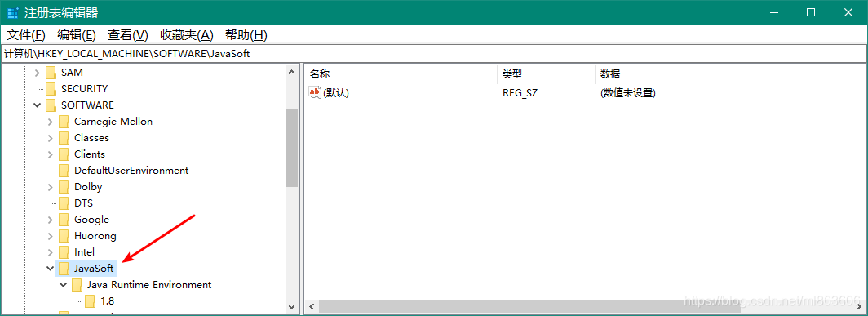
Task: Expand the Classes key
Action: [51, 138]
